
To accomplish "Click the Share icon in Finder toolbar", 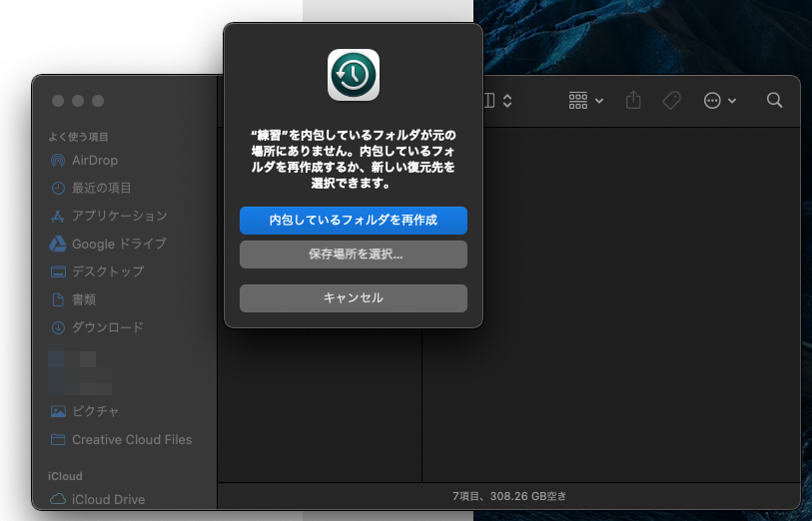I will click(x=633, y=100).
